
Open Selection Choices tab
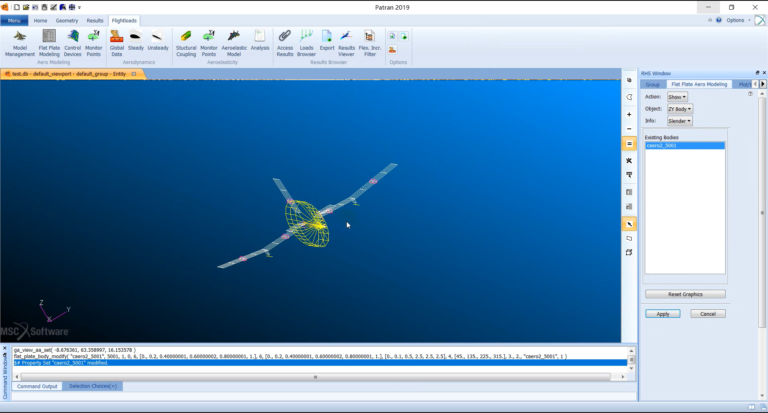click(x=93, y=387)
